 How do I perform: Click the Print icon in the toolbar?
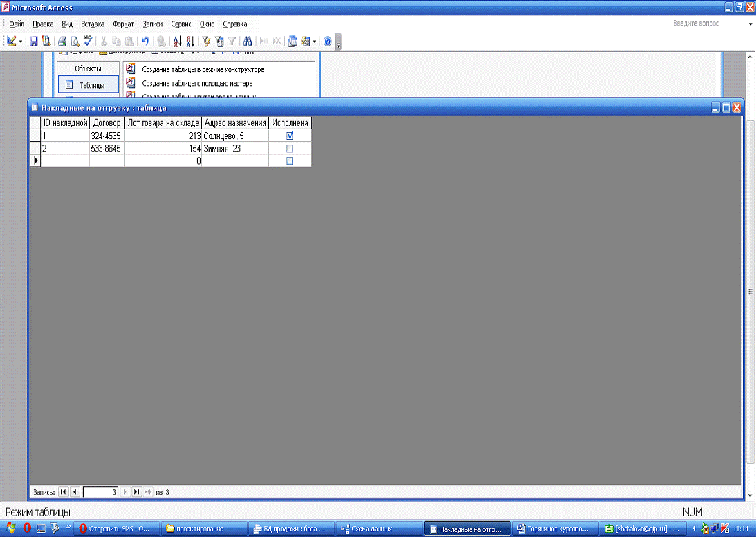point(62,42)
